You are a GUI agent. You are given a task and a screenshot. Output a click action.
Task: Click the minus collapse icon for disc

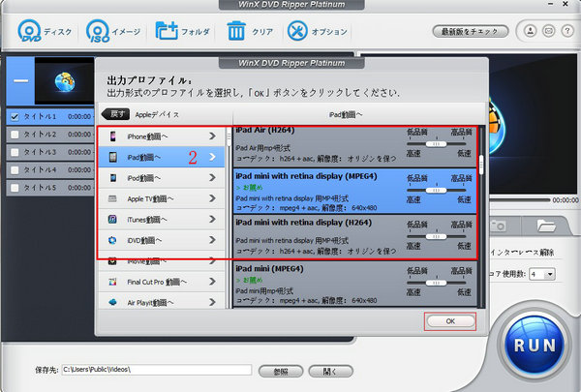pyautogui.click(x=20, y=80)
